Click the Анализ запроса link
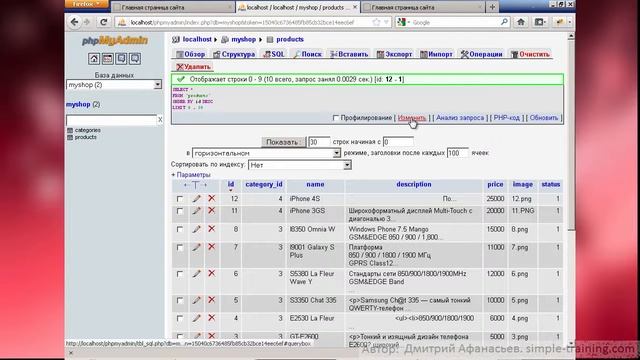 tap(460, 118)
